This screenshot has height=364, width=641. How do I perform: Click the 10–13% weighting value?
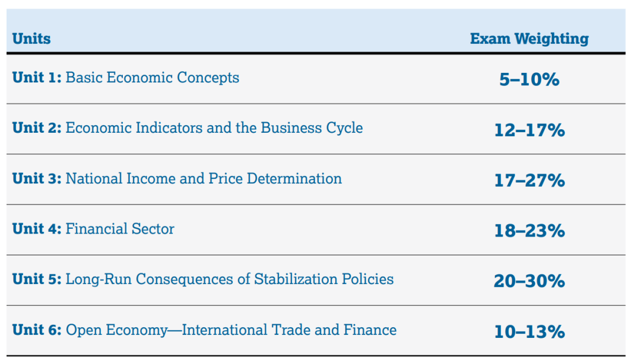pos(529,332)
